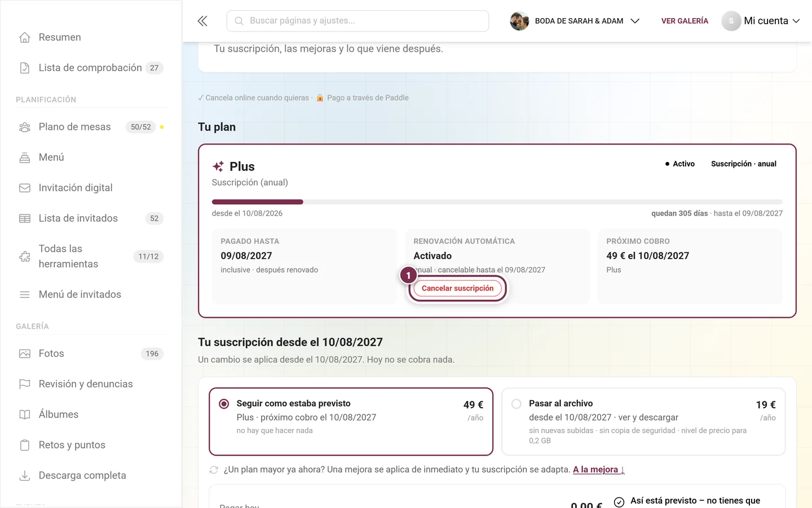Select the 'Seguir como estaba previsto' radio option
812x508 pixels.
pos(224,404)
